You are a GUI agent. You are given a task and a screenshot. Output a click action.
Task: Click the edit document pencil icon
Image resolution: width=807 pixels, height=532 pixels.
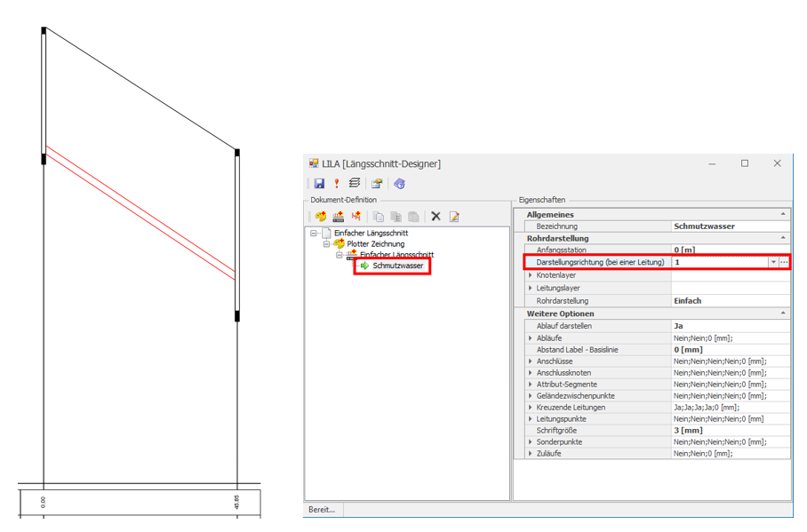454,216
